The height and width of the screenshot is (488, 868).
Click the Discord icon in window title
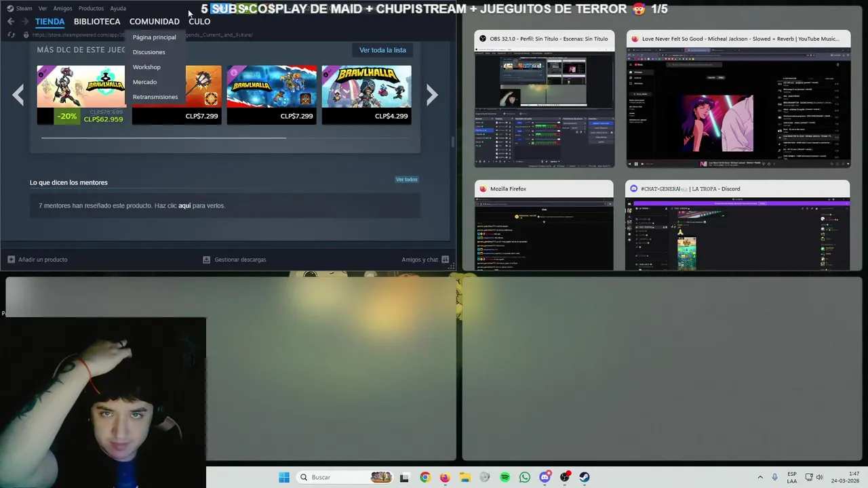click(x=634, y=188)
